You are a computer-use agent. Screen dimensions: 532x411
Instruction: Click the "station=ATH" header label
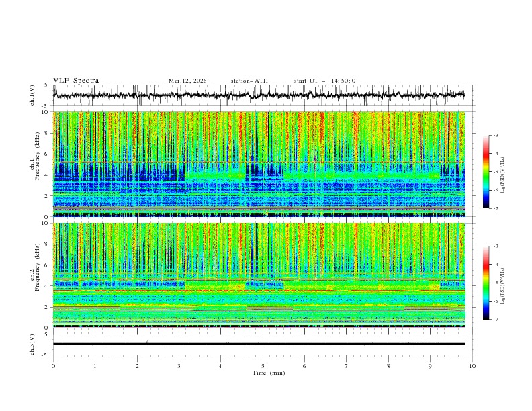coord(249,81)
